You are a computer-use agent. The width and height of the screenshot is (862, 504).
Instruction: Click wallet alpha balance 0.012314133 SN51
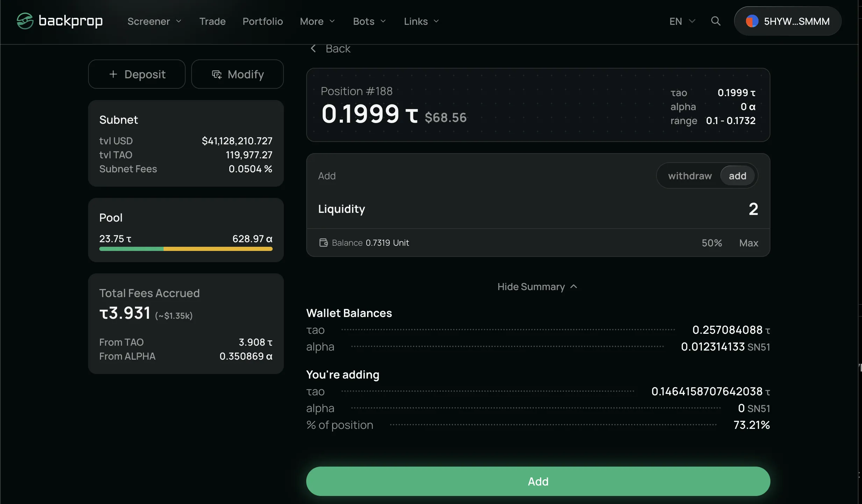click(x=726, y=346)
